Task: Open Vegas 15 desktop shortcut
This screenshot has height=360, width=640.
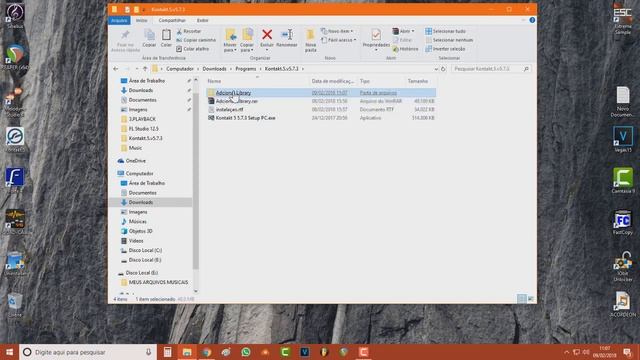Action: point(623,139)
